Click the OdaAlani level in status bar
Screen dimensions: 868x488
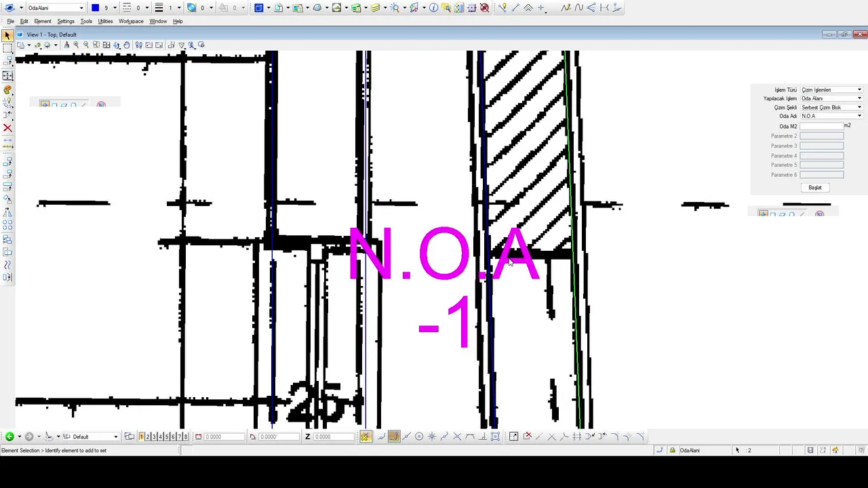point(690,450)
